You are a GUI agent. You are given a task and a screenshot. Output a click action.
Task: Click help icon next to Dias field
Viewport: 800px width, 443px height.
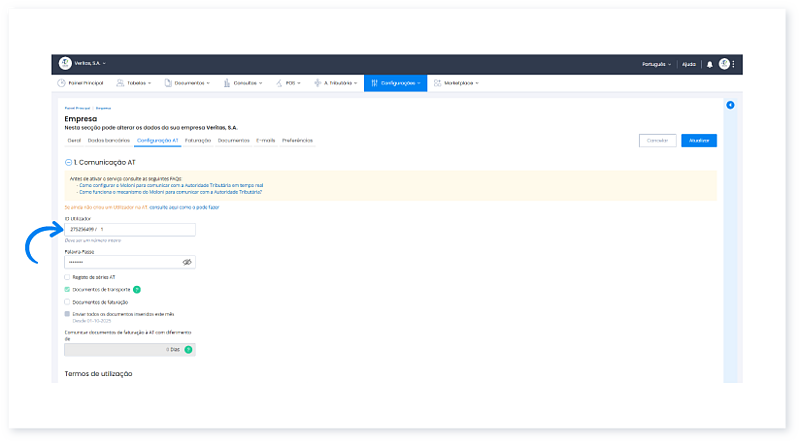tap(188, 349)
